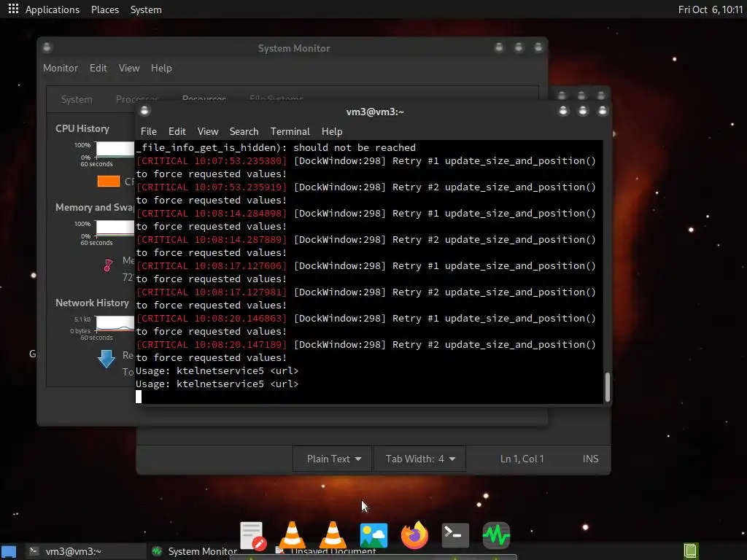Click "should not be reached" terminal text
The width and height of the screenshot is (747, 560).
(355, 147)
